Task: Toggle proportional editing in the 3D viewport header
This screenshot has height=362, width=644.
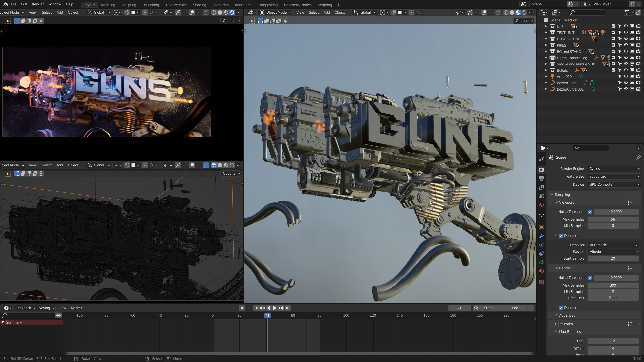Action: click(412, 12)
